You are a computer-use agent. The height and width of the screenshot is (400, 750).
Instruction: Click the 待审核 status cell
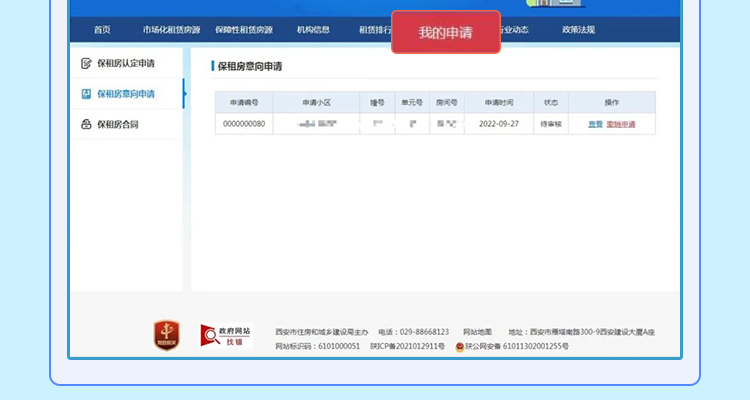coord(551,123)
